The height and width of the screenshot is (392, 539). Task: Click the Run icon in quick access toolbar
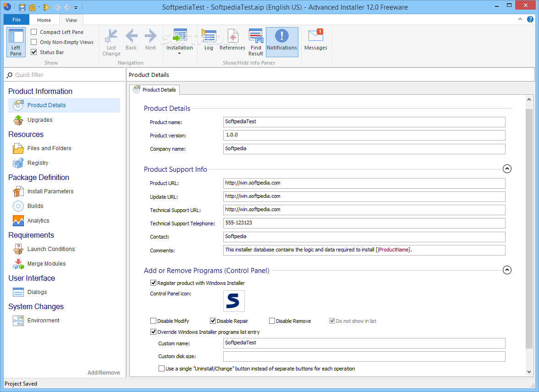[47, 7]
